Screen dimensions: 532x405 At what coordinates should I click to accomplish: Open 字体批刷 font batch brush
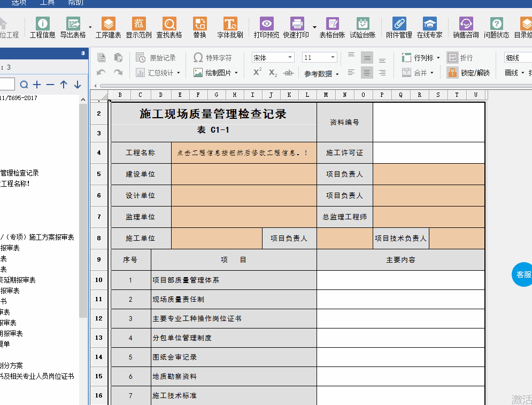point(230,28)
